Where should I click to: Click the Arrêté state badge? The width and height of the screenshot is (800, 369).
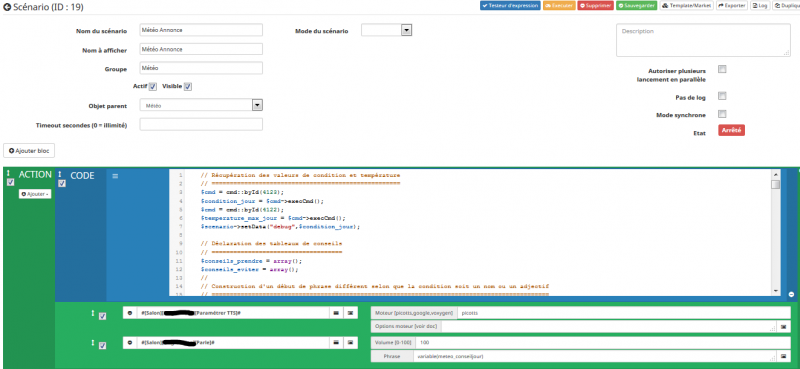tap(732, 130)
